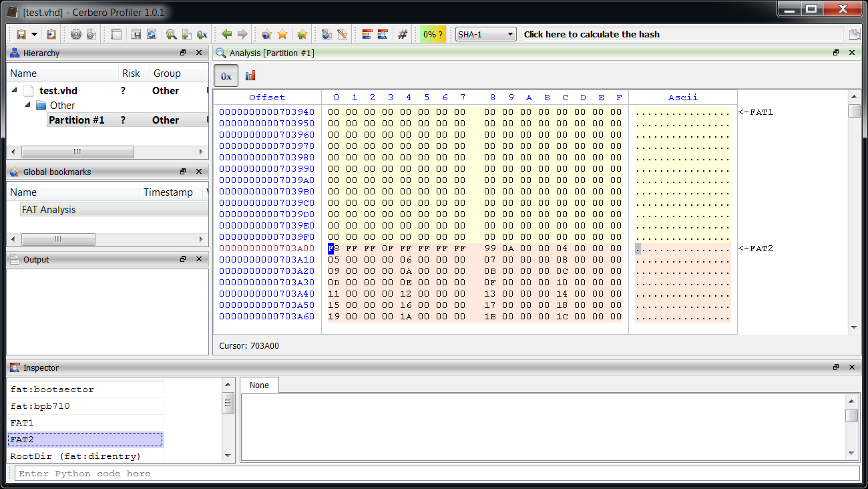Switch to the bar chart view button
Viewport: 868px width, 489px height.
(250, 76)
